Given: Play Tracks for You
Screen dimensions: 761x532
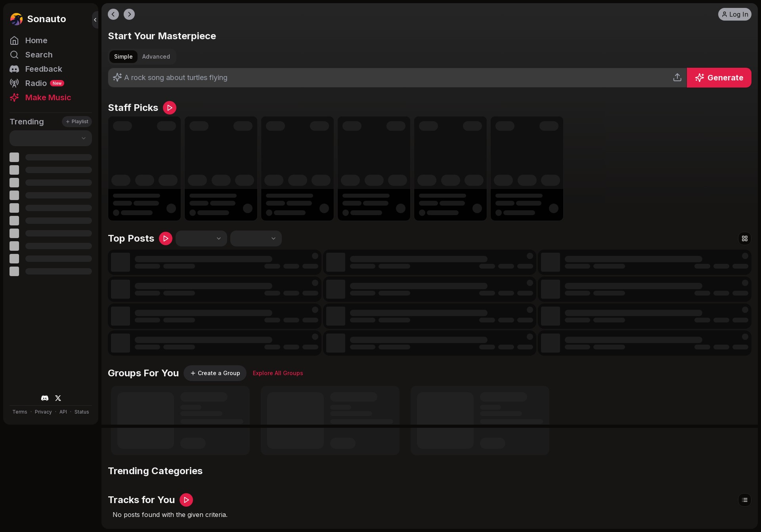Looking at the screenshot, I should pos(186,500).
